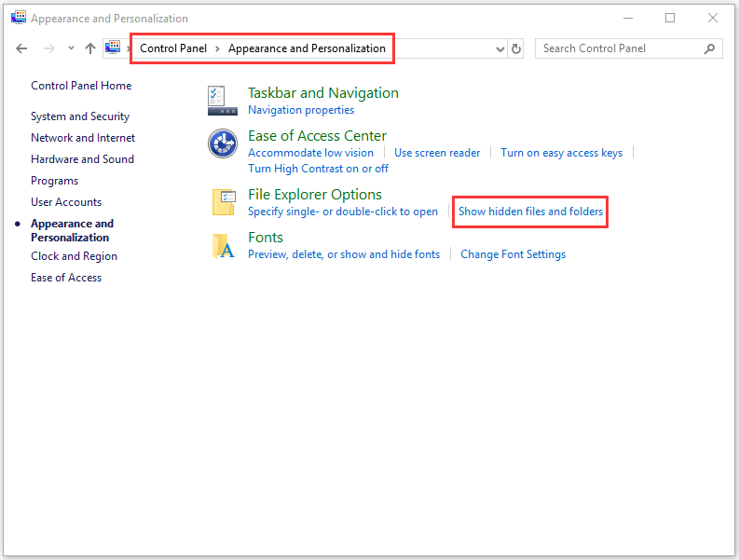The height and width of the screenshot is (560, 739).
Task: Click Use screen reader link
Action: point(437,153)
